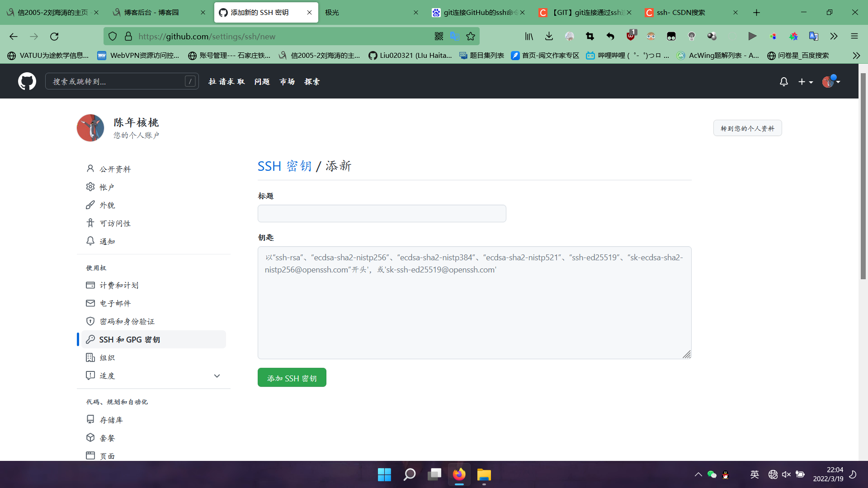The width and height of the screenshot is (868, 488).
Task: Expand the plus create-new dropdown
Action: coord(805,82)
